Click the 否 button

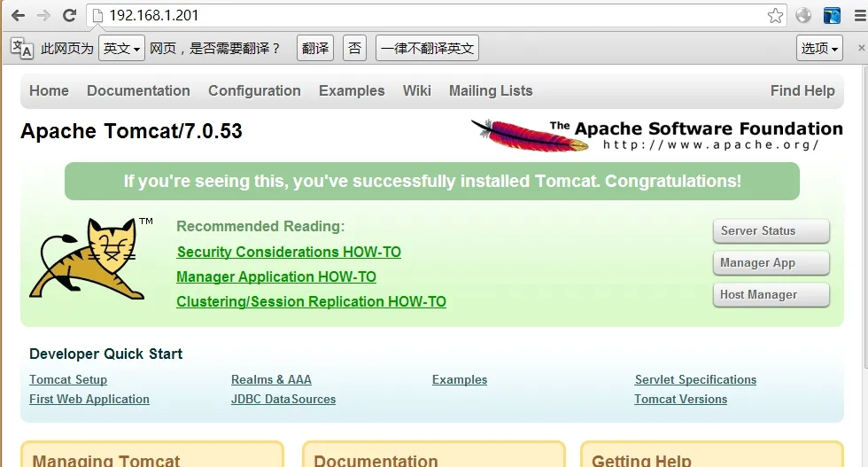click(x=355, y=48)
